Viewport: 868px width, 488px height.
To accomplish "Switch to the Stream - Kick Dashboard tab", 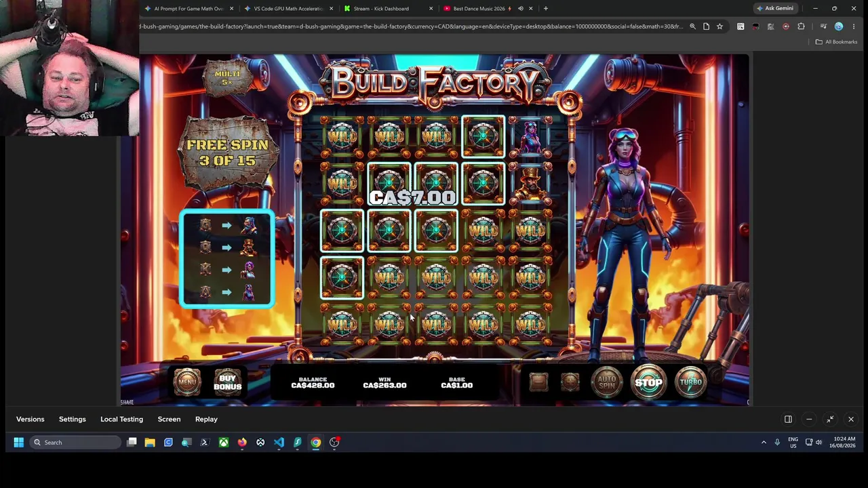I will tap(387, 9).
